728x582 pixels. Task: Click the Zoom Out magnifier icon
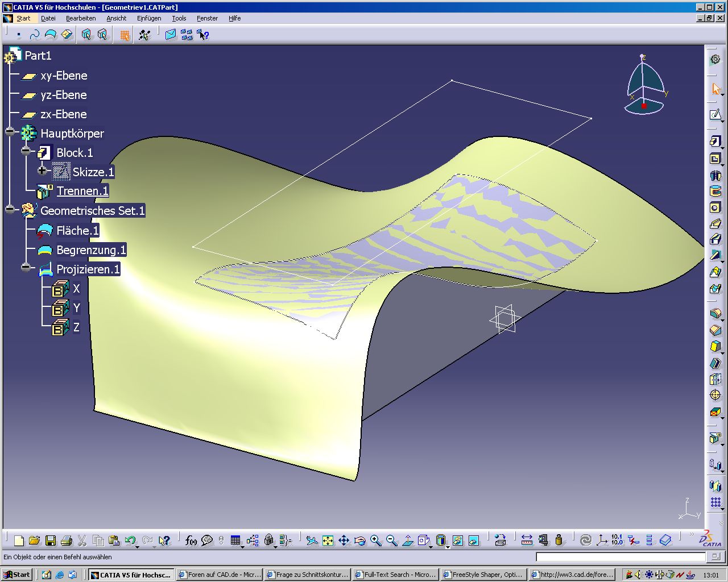click(392, 541)
